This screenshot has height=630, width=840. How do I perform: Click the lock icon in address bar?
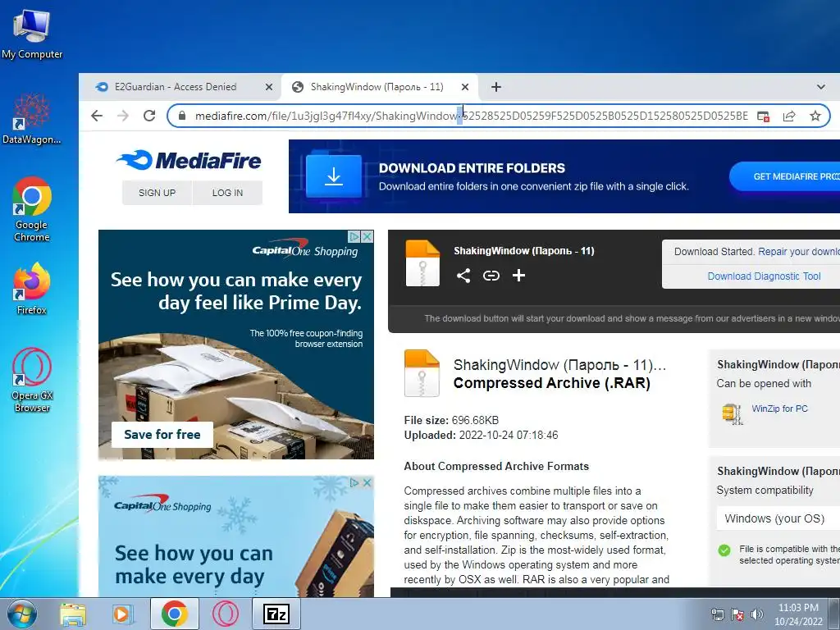click(181, 116)
